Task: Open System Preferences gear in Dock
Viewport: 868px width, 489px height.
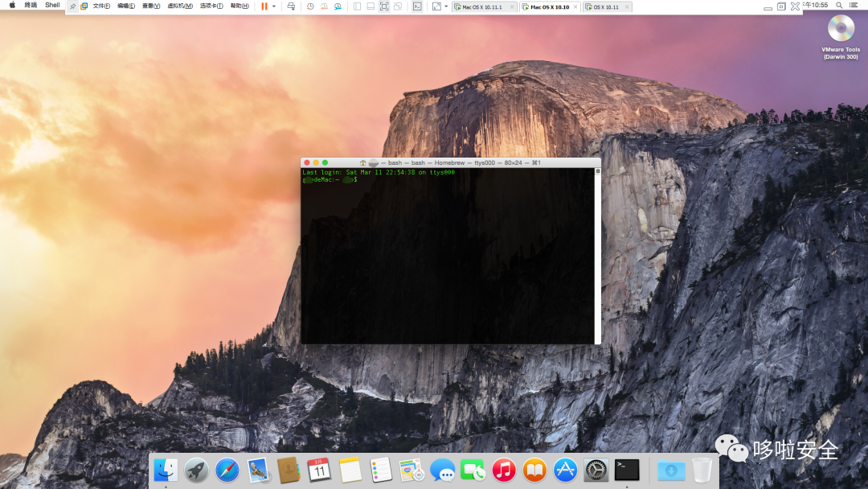Action: [x=596, y=471]
